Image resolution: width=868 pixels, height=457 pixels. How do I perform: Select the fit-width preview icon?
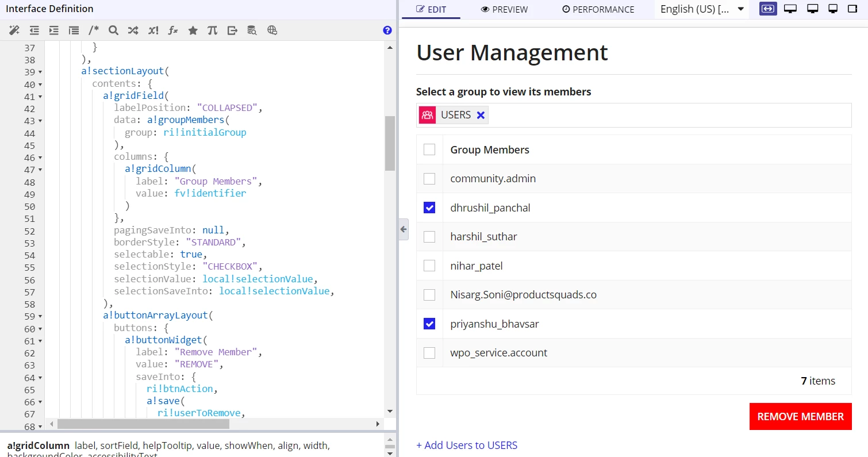768,9
